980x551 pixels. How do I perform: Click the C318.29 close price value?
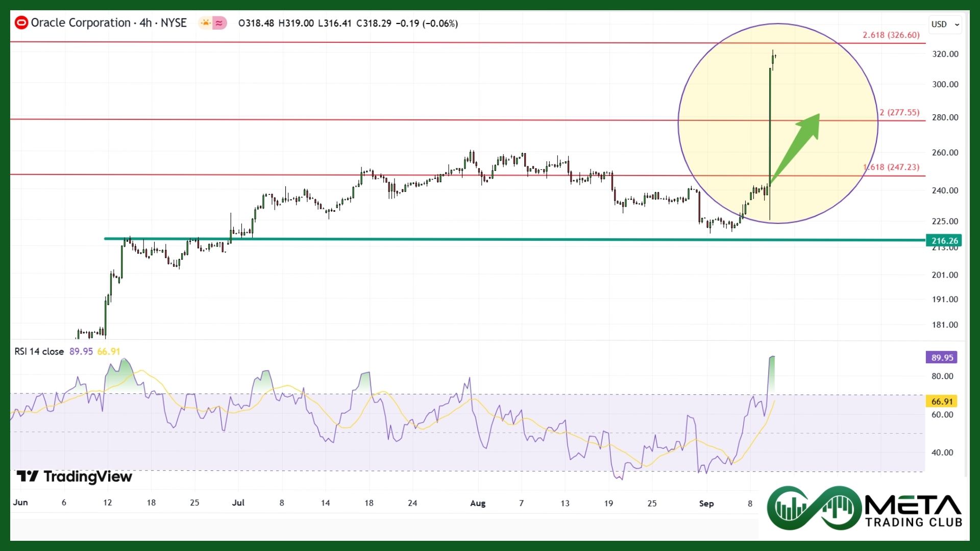point(374,23)
